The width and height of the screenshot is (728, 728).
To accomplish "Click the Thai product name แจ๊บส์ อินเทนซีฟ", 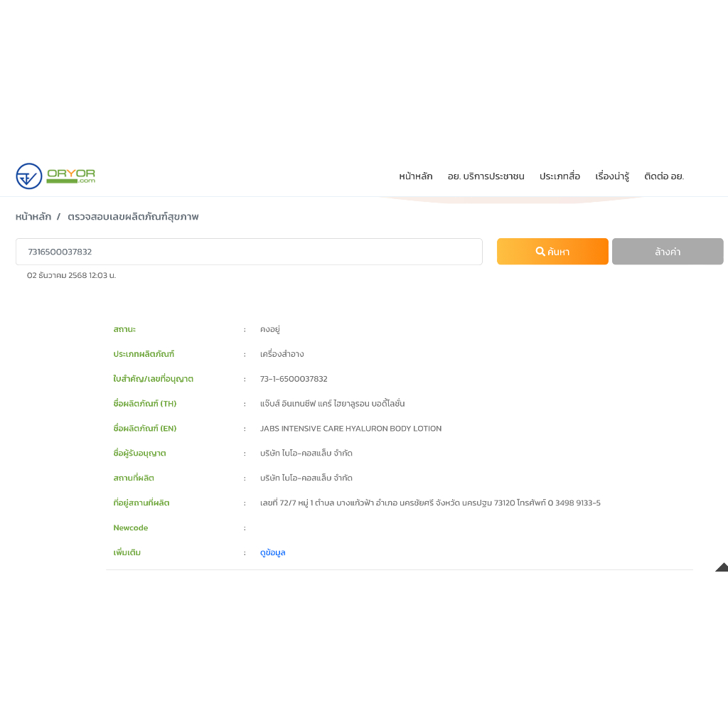I will pyautogui.click(x=332, y=404).
